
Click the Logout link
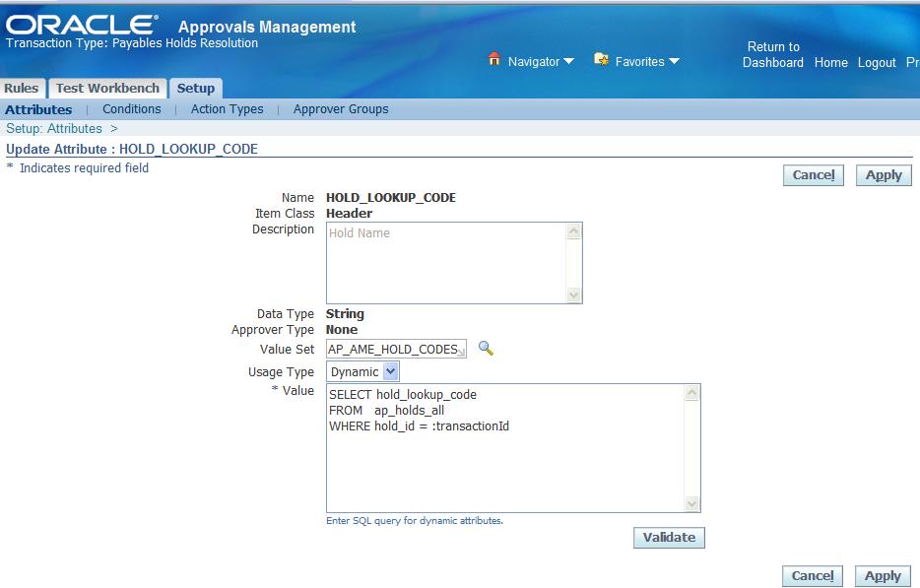(877, 62)
